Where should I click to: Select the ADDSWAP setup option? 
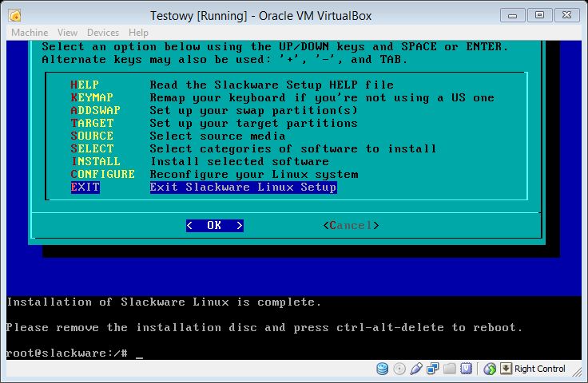[96, 110]
